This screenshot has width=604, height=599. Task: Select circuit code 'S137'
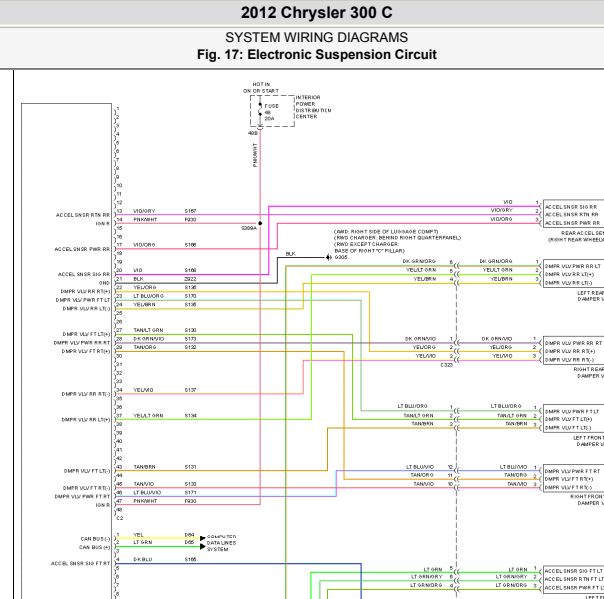pyautogui.click(x=190, y=390)
